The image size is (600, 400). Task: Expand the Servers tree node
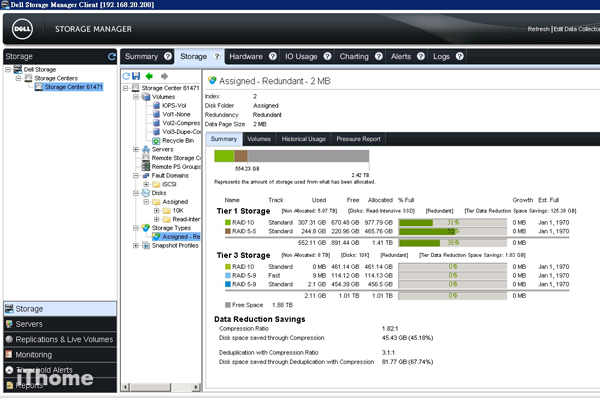[136, 149]
